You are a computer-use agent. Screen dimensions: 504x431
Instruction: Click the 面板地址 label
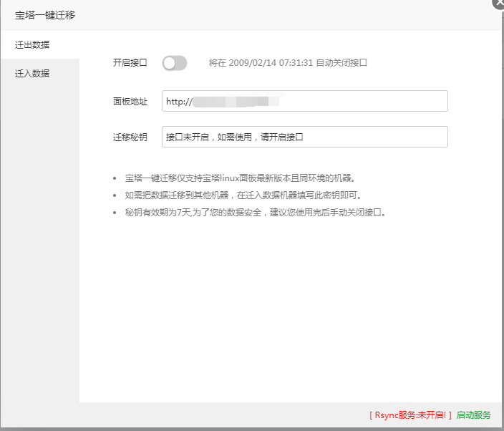(130, 102)
